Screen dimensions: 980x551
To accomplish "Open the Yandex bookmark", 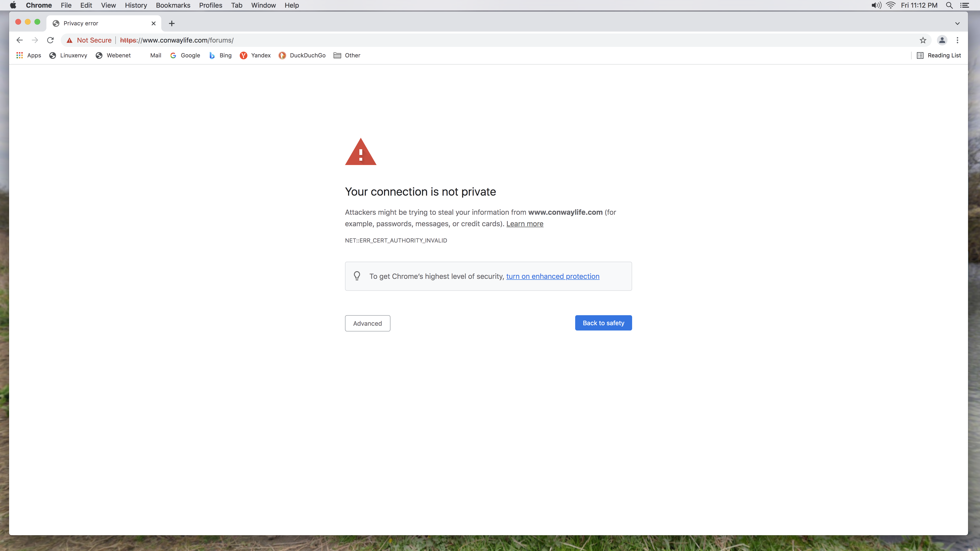I will (255, 55).
